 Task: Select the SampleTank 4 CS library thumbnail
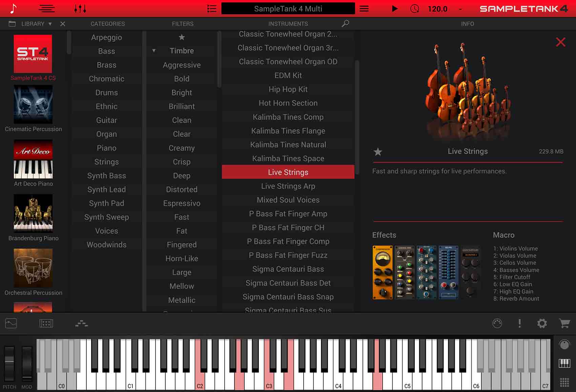33,54
